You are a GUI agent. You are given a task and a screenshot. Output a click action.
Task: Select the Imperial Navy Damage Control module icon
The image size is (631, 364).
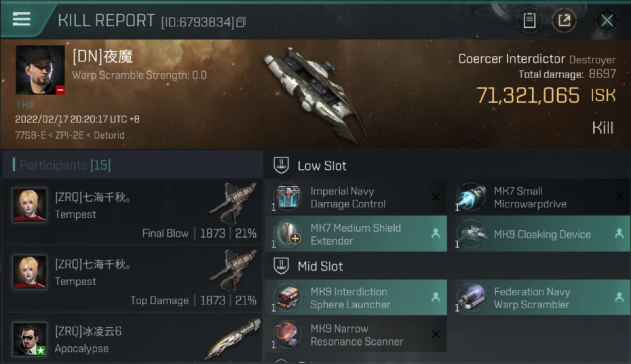coord(287,197)
